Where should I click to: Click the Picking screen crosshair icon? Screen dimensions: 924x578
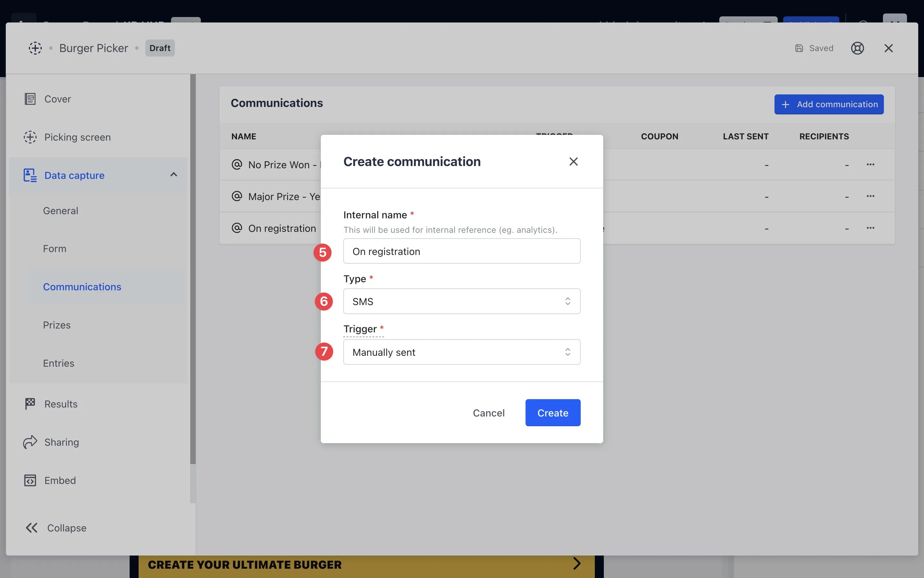pos(30,137)
